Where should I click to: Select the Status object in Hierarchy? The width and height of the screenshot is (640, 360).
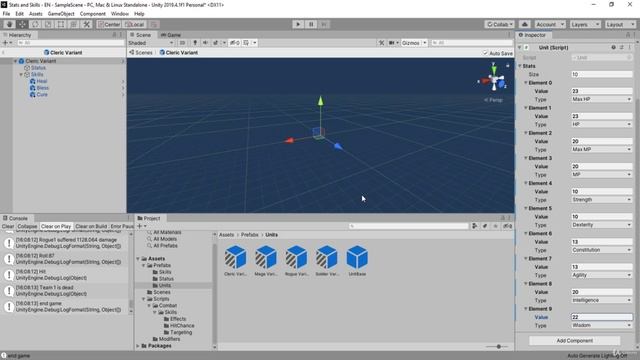tap(38, 68)
